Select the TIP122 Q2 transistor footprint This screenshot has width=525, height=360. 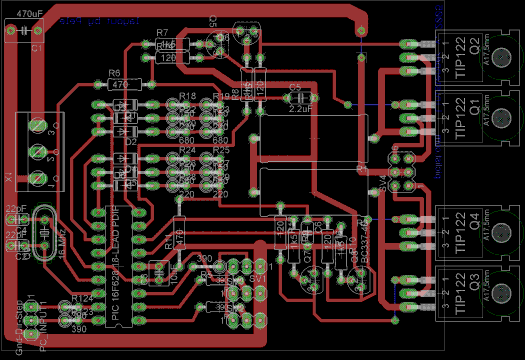click(478, 58)
